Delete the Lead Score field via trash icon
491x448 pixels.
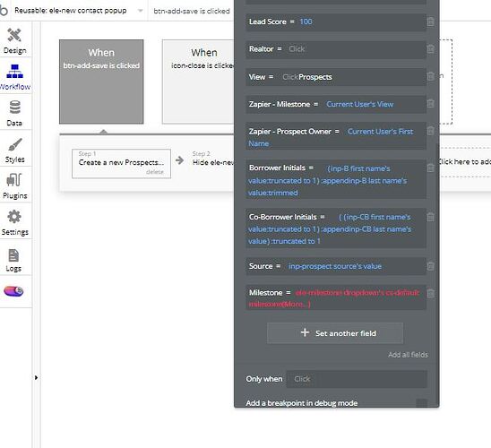[x=431, y=22]
